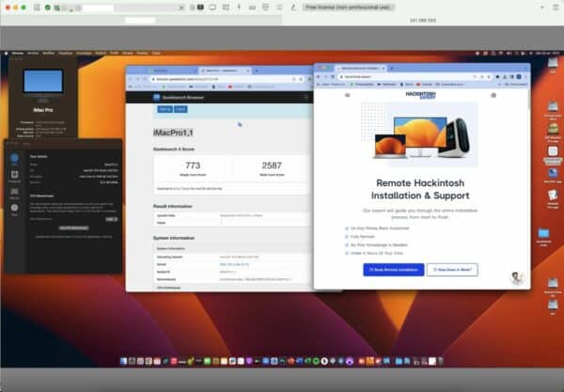The width and height of the screenshot is (564, 392).
Task: Open dropdown above Run button in Geekbench app
Action: tap(112, 219)
